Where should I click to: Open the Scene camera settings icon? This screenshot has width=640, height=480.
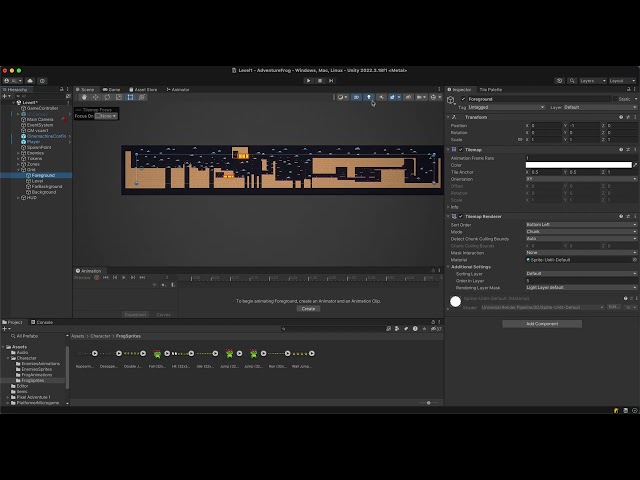(x=420, y=97)
